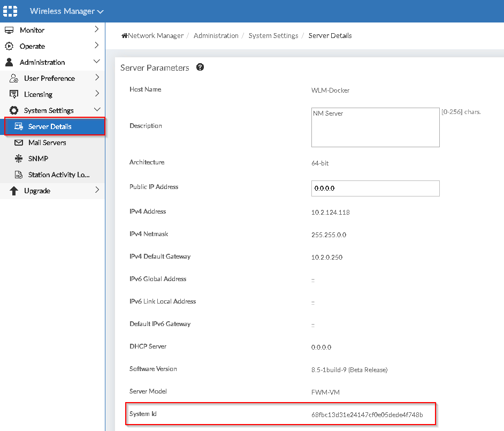Click the Monitor screen icon

(x=9, y=31)
